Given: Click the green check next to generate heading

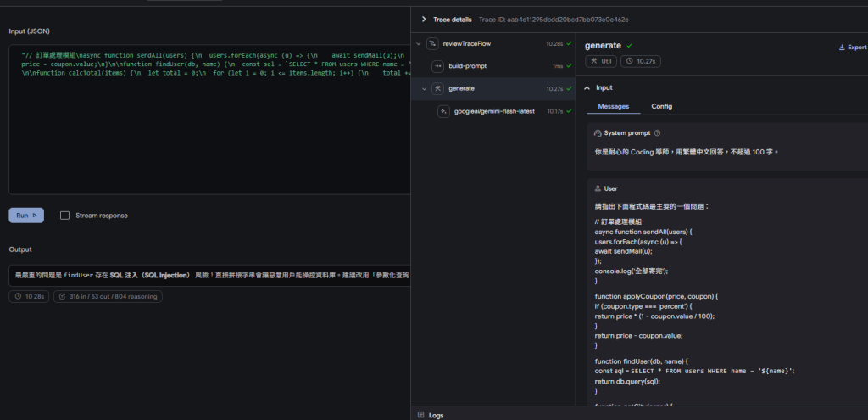Looking at the screenshot, I should (630, 46).
